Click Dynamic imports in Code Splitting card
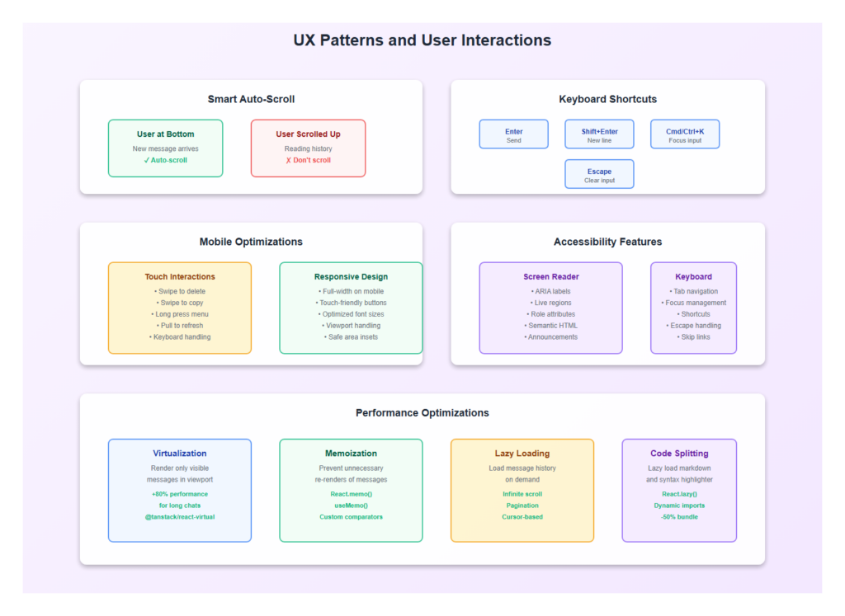 pos(679,505)
